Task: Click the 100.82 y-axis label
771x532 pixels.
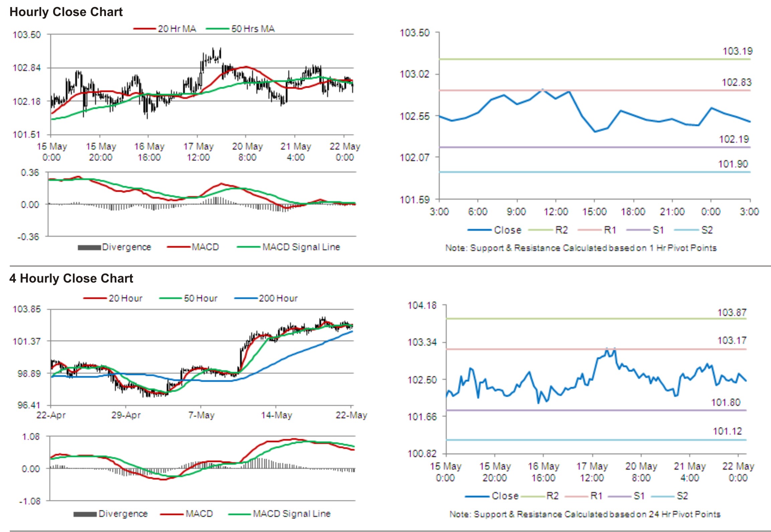Action: coord(422,454)
